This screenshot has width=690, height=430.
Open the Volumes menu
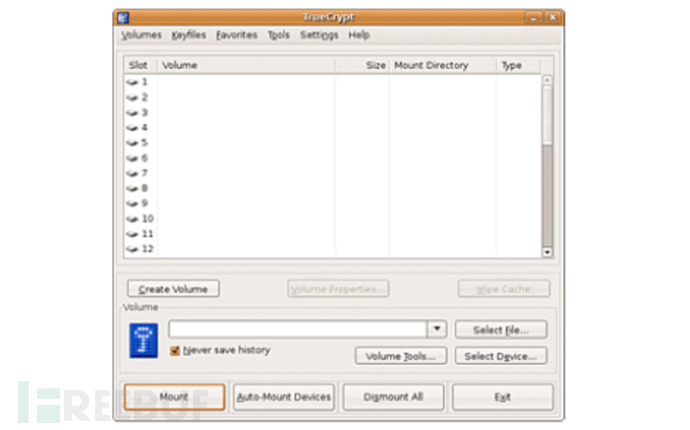[141, 35]
